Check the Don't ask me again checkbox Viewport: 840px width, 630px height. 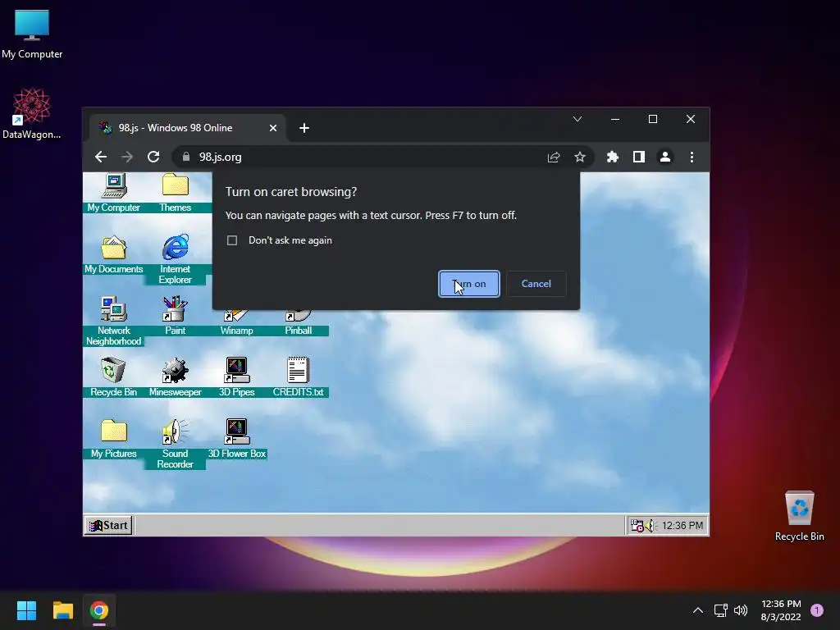(x=232, y=240)
